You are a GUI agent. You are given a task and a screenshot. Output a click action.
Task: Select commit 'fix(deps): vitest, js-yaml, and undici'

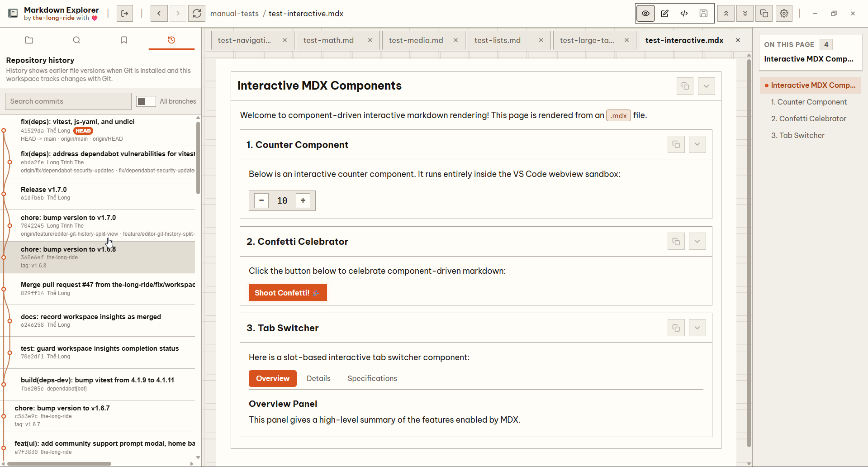coord(99,130)
